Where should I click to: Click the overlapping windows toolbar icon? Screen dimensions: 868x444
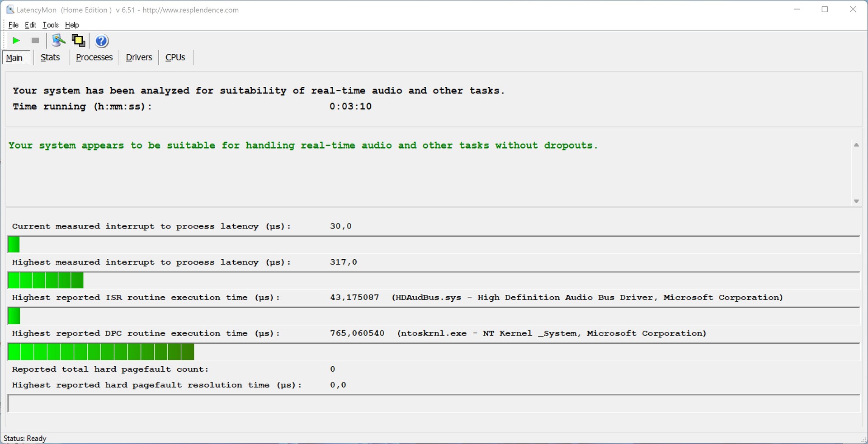78,41
